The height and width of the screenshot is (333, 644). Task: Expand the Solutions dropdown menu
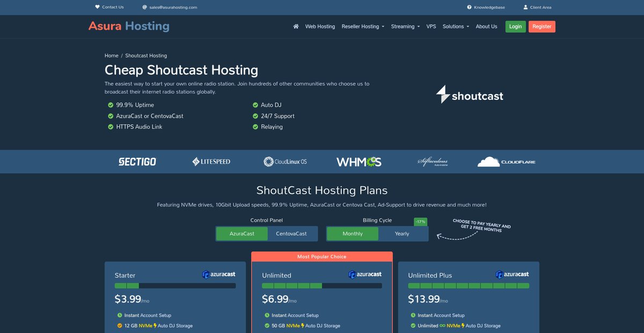456,26
